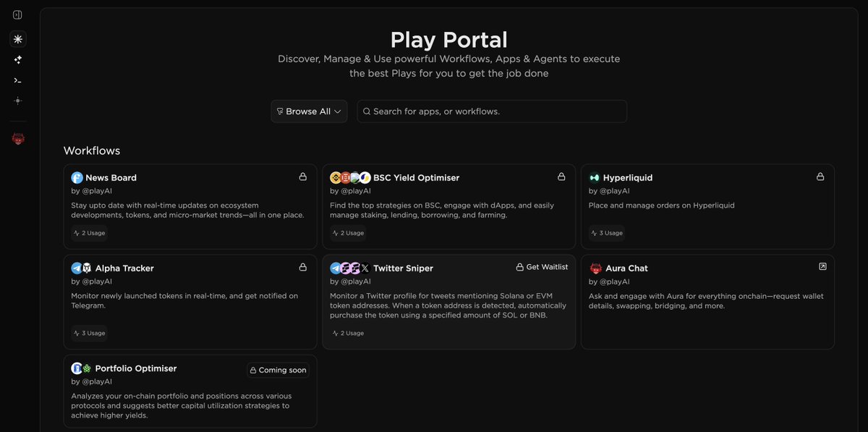
Task: Click @playAI author under Aura Chat
Action: [x=614, y=281]
